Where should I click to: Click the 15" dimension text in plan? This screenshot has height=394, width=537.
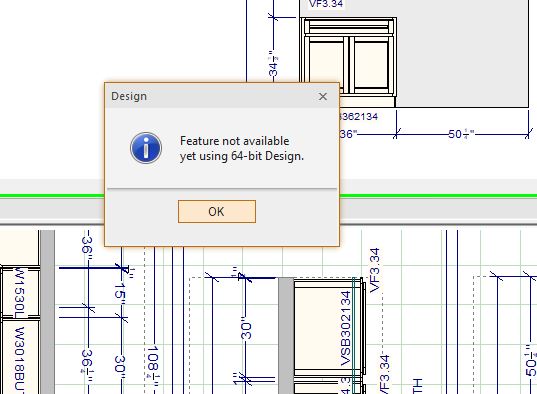pyautogui.click(x=120, y=294)
